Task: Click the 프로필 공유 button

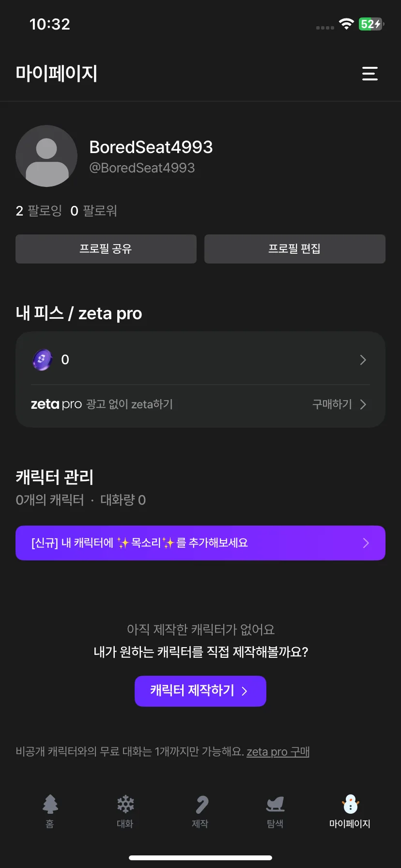Action: 106,249
